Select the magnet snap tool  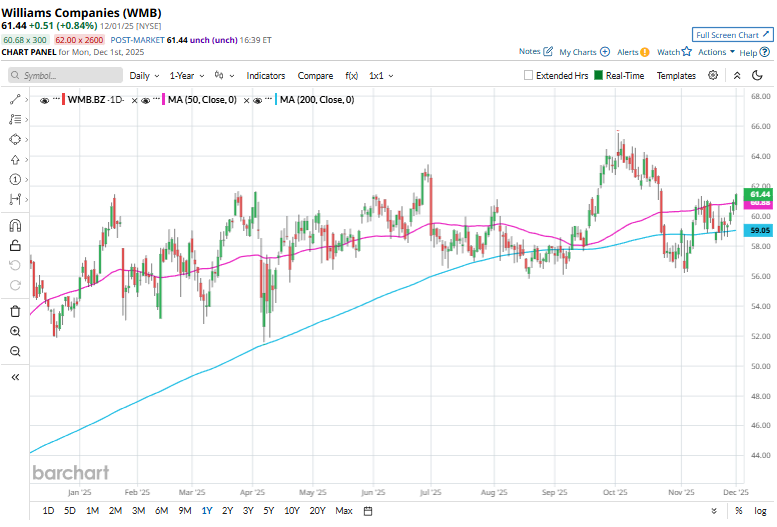pos(15,225)
